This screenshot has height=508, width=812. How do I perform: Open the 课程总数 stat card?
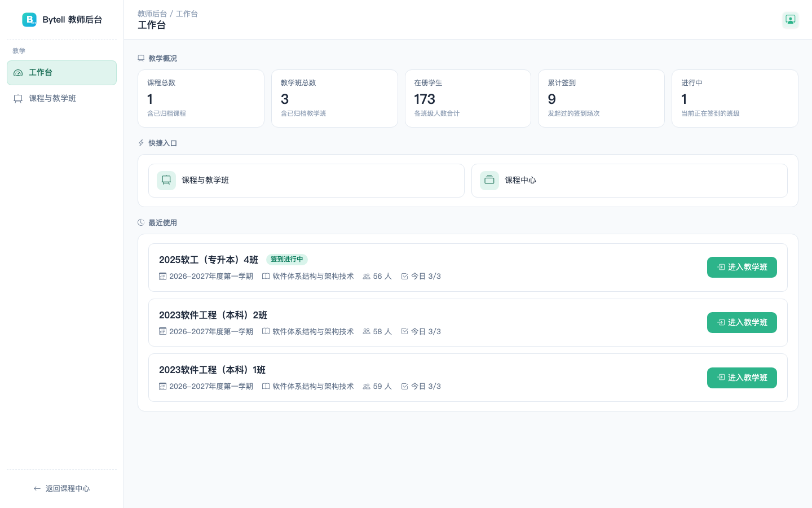pyautogui.click(x=201, y=98)
